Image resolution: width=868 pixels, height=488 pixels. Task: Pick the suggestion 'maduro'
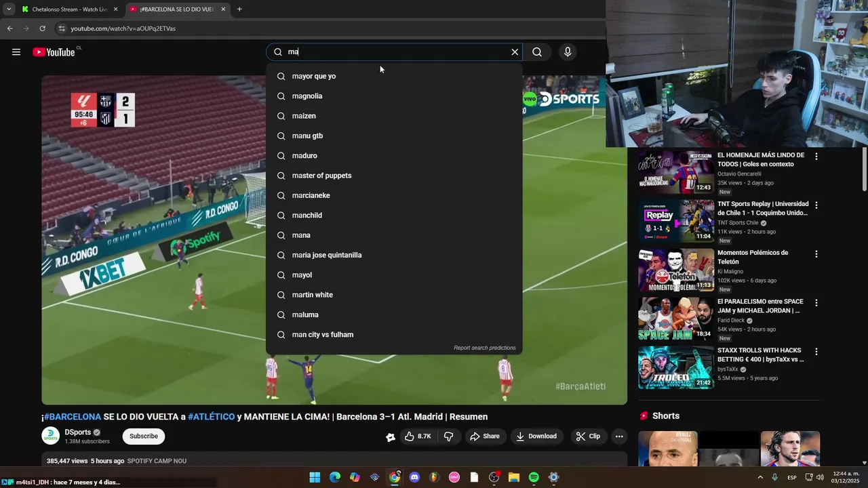[394, 156]
